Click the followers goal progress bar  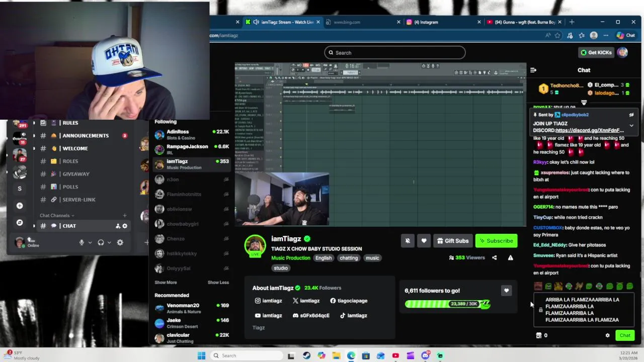click(x=447, y=304)
